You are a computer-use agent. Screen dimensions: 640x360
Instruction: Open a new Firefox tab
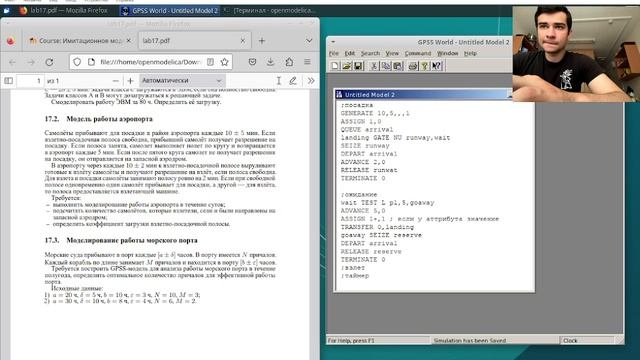coord(262,41)
